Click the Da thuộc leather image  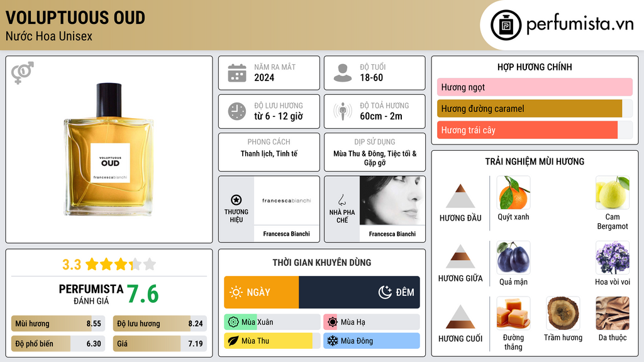613,313
